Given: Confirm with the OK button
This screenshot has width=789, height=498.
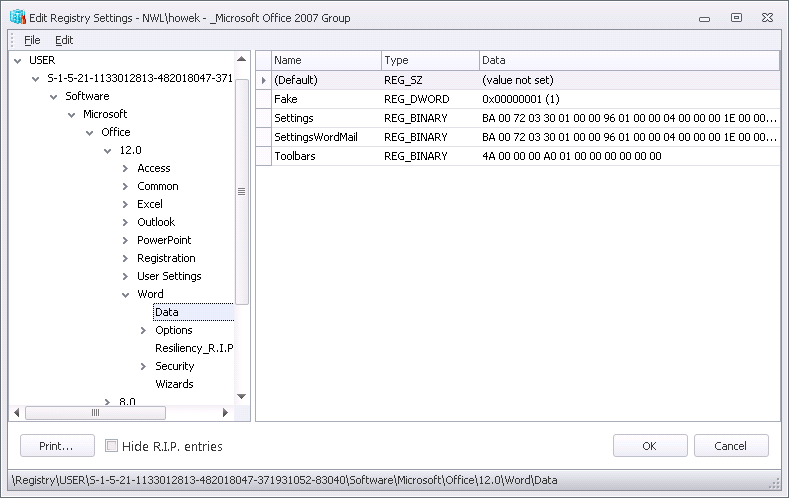Looking at the screenshot, I should [650, 446].
